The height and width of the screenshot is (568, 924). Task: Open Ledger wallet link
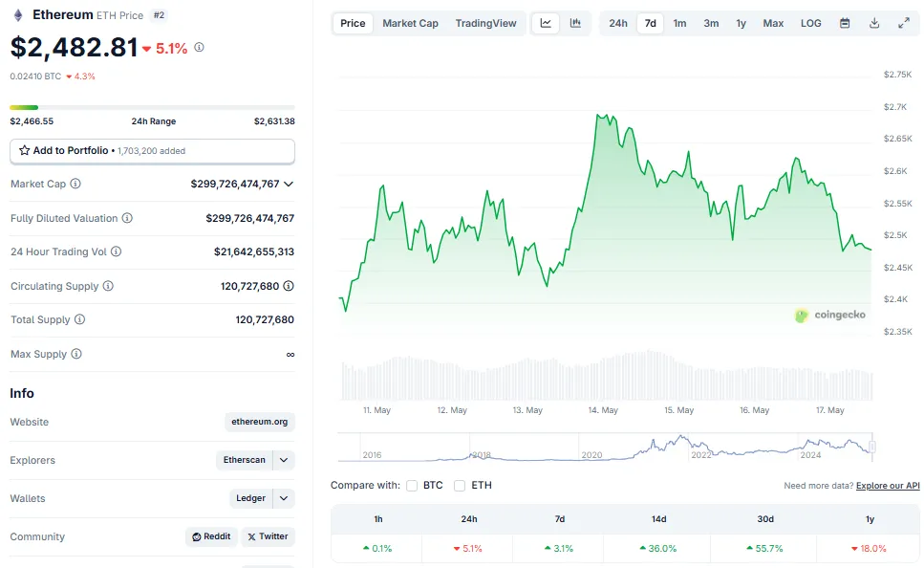click(250, 498)
